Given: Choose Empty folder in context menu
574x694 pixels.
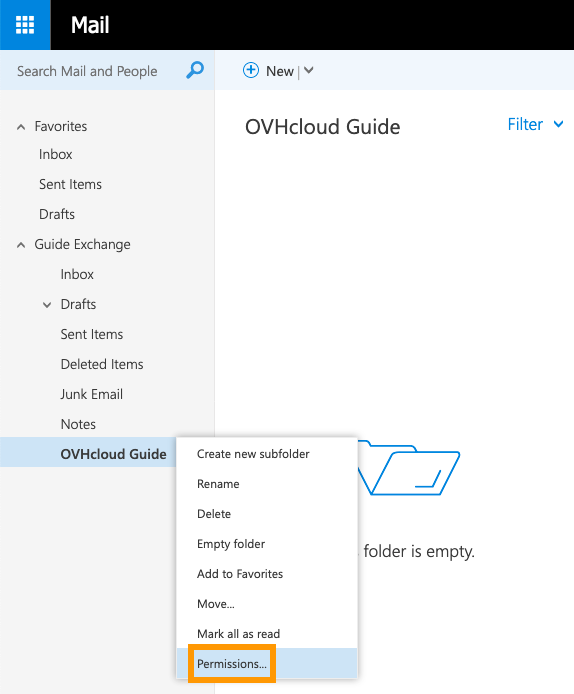Looking at the screenshot, I should point(267,544).
